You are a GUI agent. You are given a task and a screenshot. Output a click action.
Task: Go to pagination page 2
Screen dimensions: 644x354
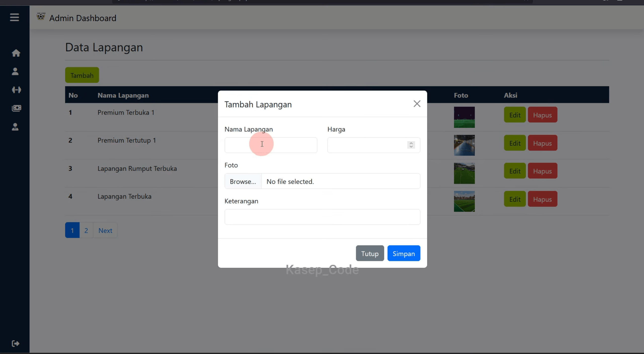click(x=86, y=230)
